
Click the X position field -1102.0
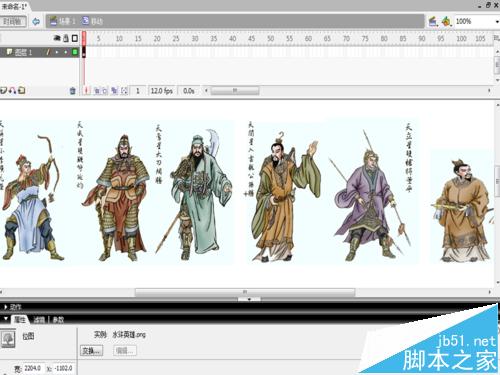[x=63, y=368]
